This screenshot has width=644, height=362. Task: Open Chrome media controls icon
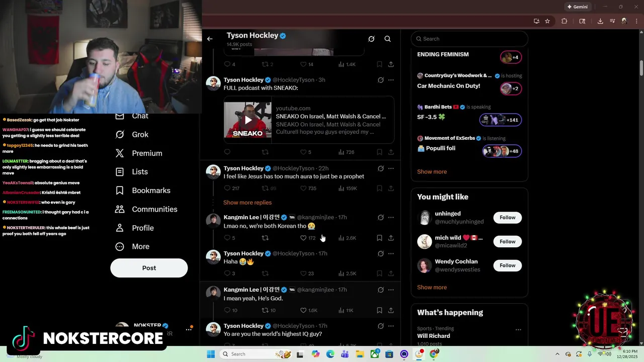click(612, 21)
